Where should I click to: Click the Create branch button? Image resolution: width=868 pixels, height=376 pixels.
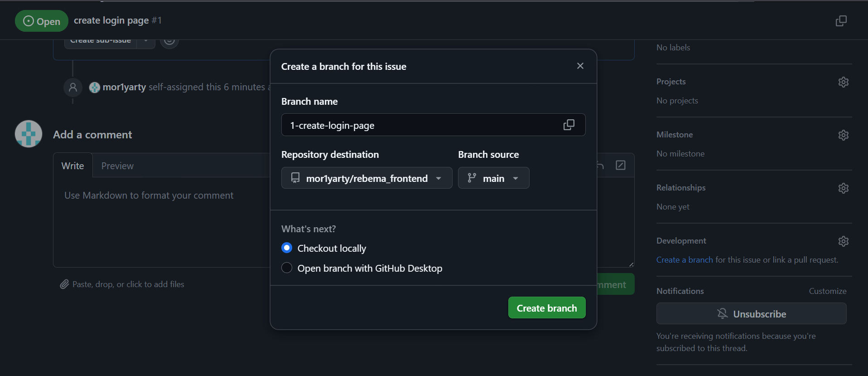(546, 308)
